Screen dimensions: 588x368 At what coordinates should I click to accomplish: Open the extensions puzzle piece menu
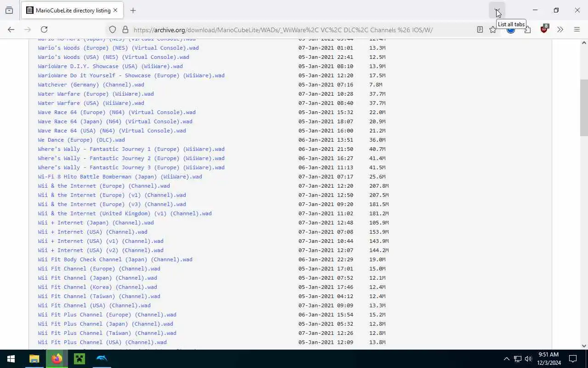tap(527, 29)
